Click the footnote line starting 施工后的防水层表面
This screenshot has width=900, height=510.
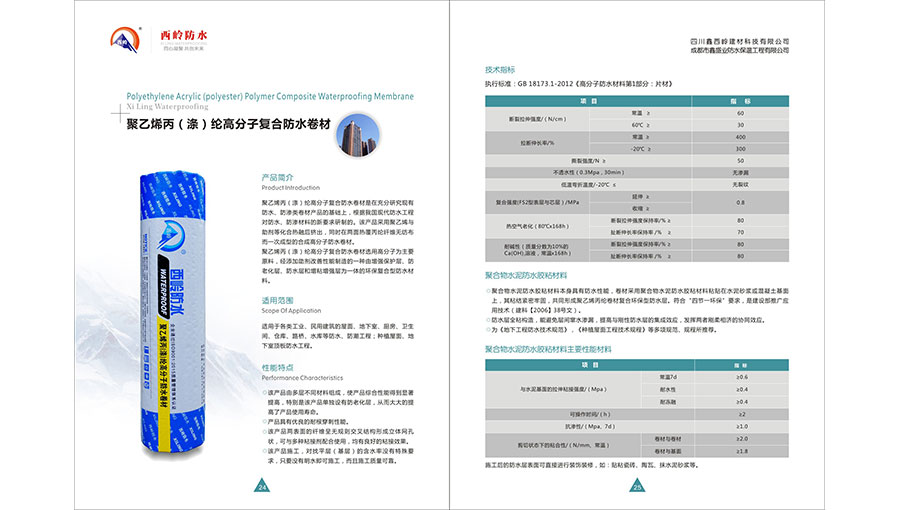(x=592, y=465)
